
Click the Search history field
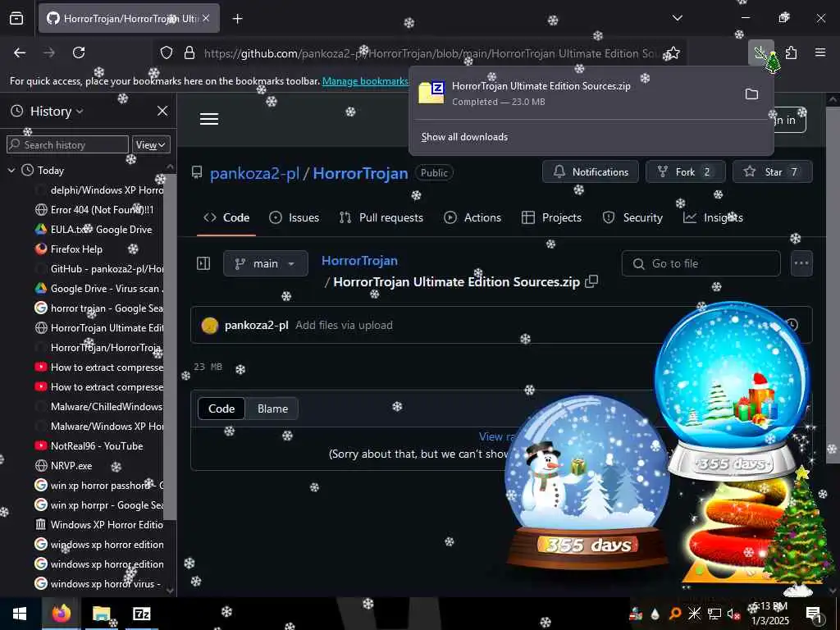tap(67, 144)
